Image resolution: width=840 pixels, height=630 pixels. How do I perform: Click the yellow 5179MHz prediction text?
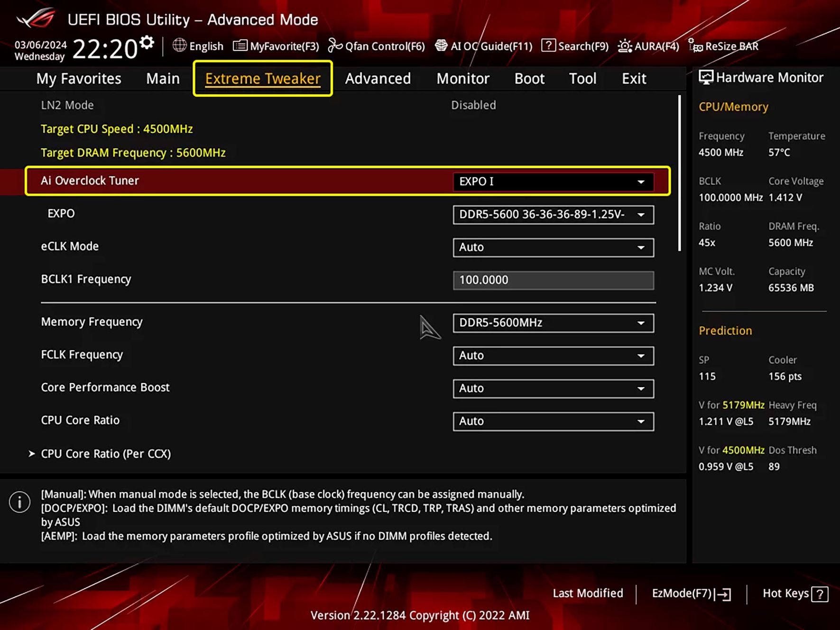(743, 405)
